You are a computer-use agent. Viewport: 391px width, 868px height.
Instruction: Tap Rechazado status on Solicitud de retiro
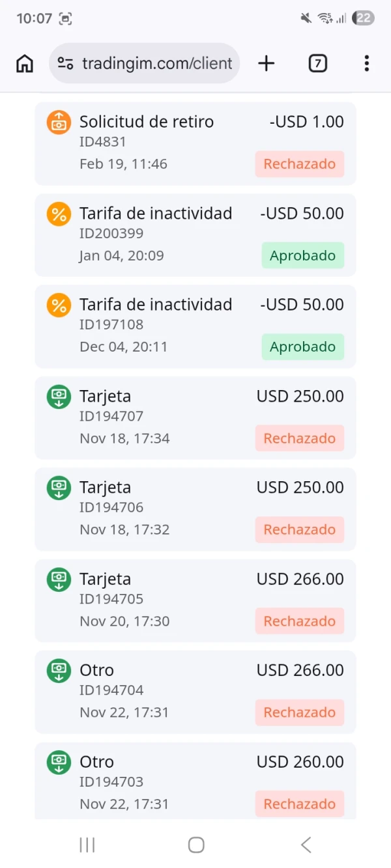tap(299, 164)
